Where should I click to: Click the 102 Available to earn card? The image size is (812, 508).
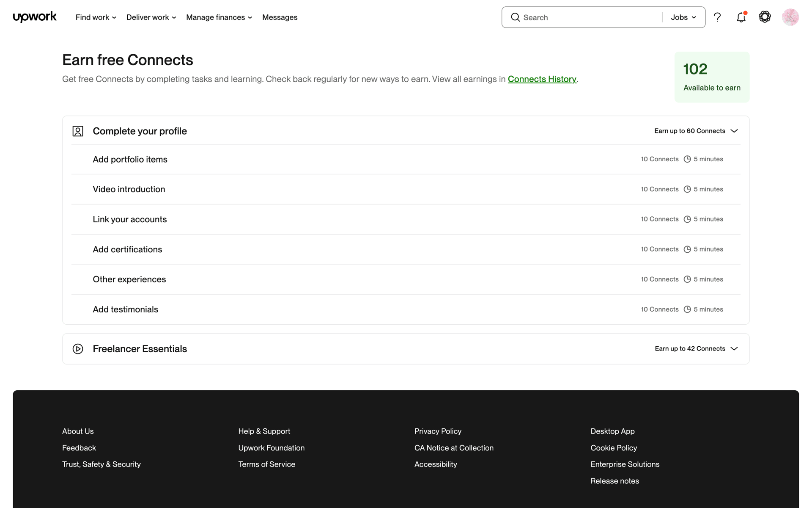tap(712, 77)
